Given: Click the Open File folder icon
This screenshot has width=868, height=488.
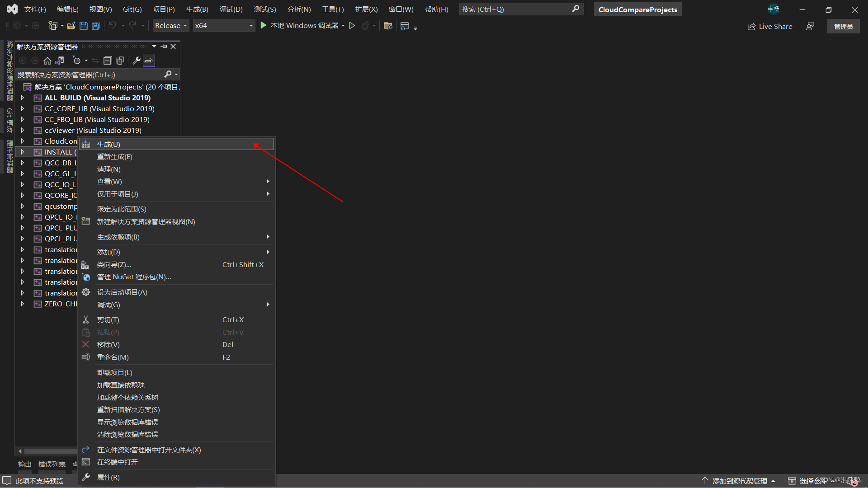Looking at the screenshot, I should pos(71,26).
